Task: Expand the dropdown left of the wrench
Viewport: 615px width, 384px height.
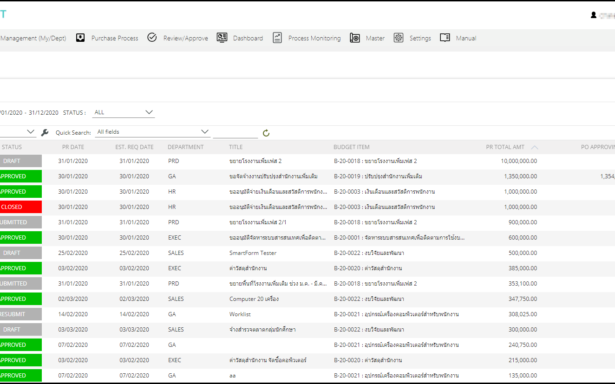Action: pos(18,132)
